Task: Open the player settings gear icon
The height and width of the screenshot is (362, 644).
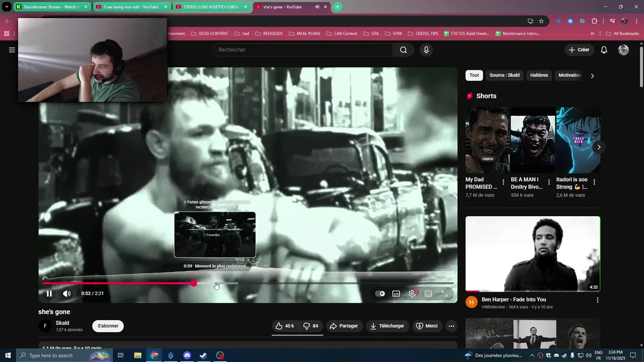Action: (413, 294)
